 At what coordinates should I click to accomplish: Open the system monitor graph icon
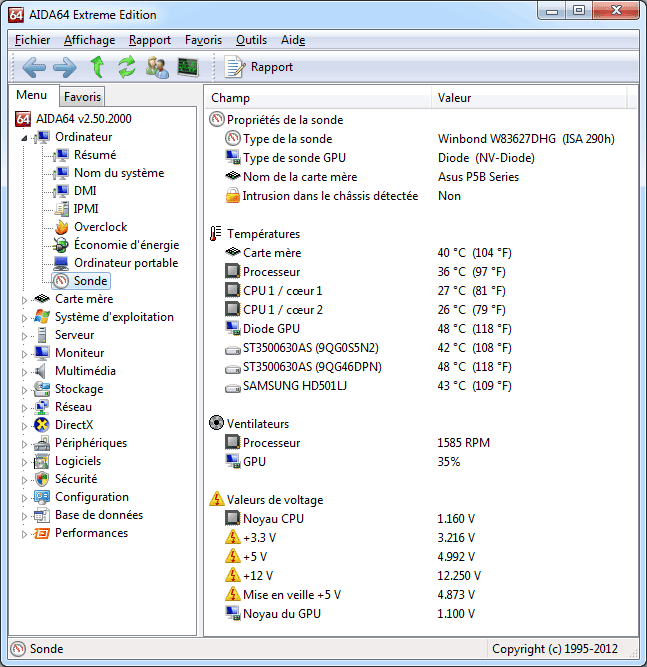coord(188,67)
